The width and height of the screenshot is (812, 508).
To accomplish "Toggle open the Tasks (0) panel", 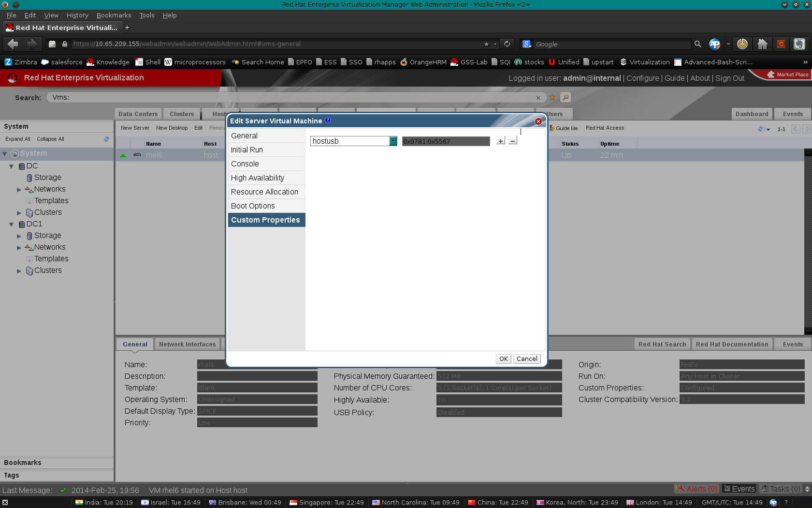I will click(x=781, y=489).
